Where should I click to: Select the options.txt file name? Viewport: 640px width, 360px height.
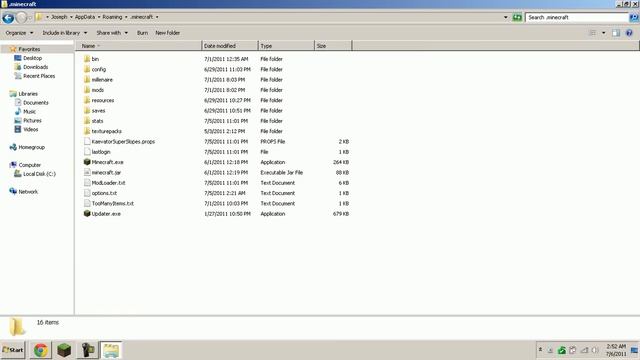104,193
